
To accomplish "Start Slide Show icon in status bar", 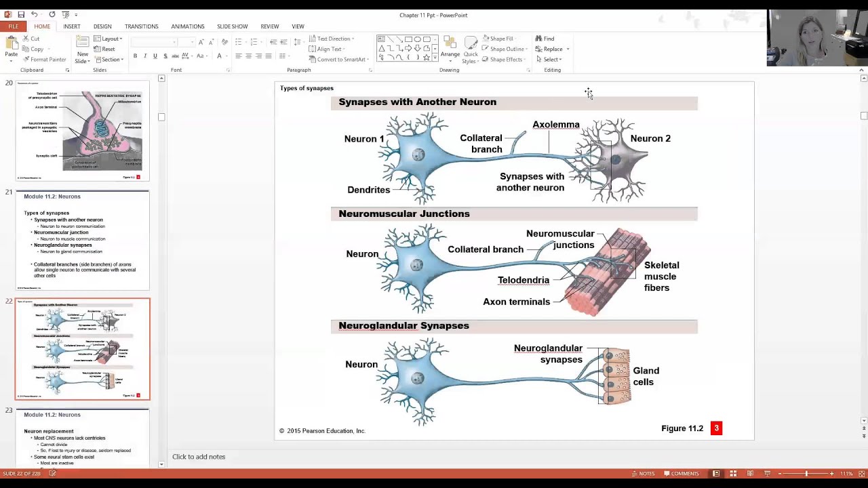I will click(767, 473).
